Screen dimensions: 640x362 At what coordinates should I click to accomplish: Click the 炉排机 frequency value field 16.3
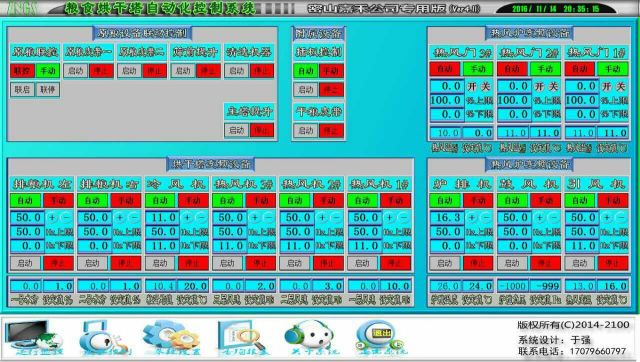pyautogui.click(x=447, y=217)
